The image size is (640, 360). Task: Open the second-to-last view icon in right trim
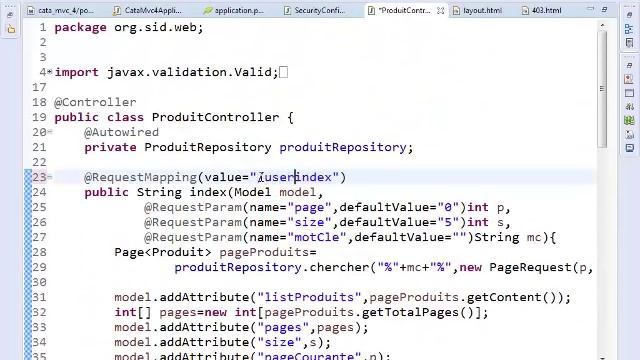pyautogui.click(x=629, y=134)
